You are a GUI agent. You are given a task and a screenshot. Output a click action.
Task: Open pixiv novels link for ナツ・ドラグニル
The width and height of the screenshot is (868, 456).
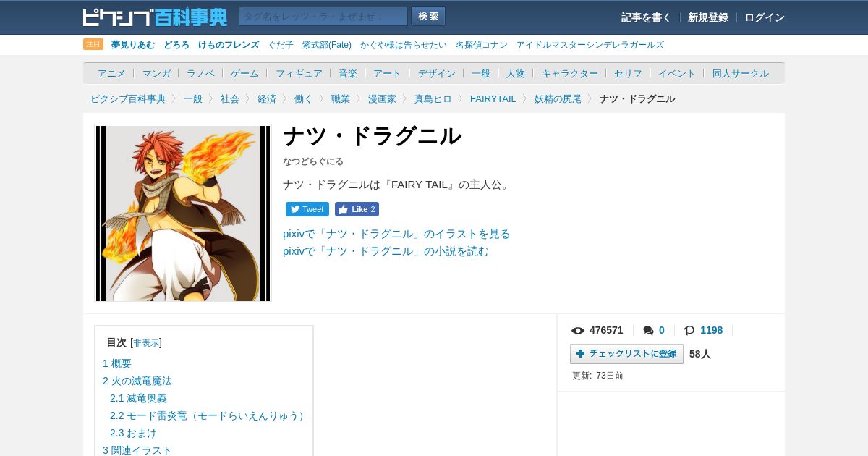(x=386, y=251)
